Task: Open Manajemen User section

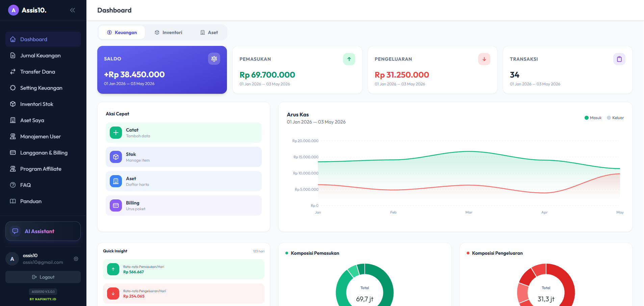Action: coord(43,137)
